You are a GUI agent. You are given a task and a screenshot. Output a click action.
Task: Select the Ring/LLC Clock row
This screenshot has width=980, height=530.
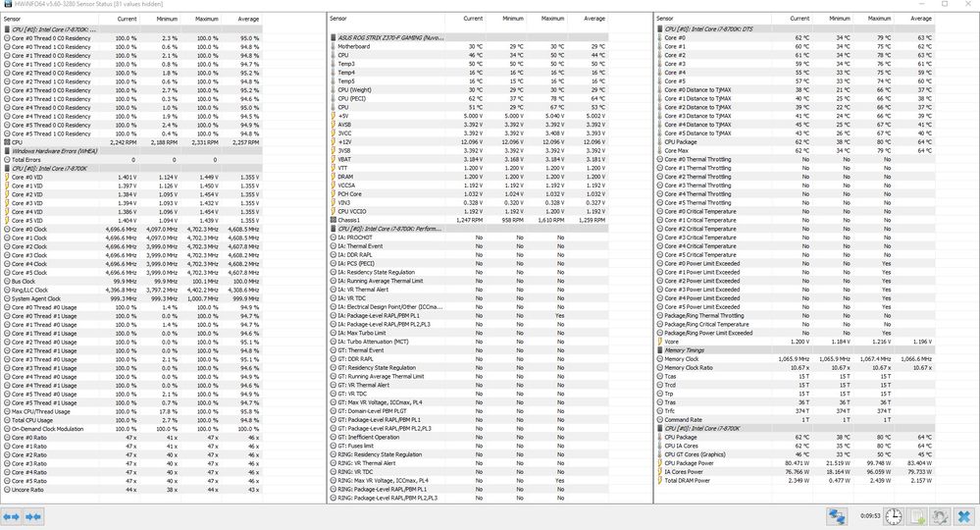pos(131,290)
